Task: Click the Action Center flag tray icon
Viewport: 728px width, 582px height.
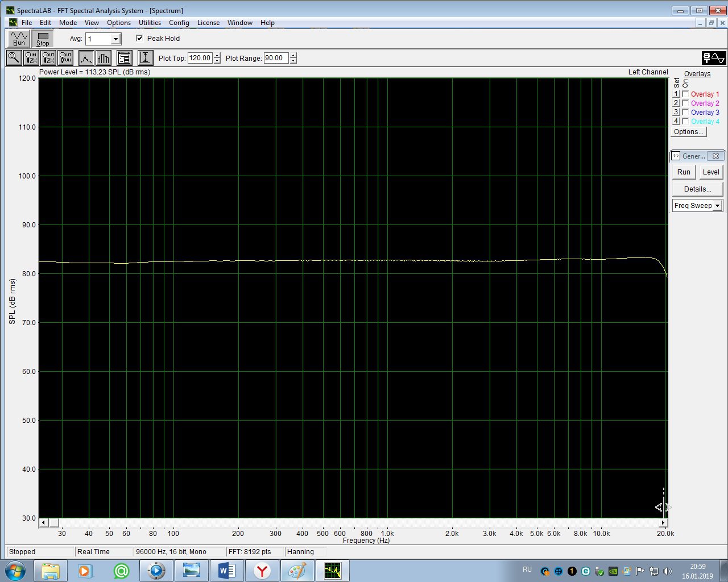Action: [640, 571]
